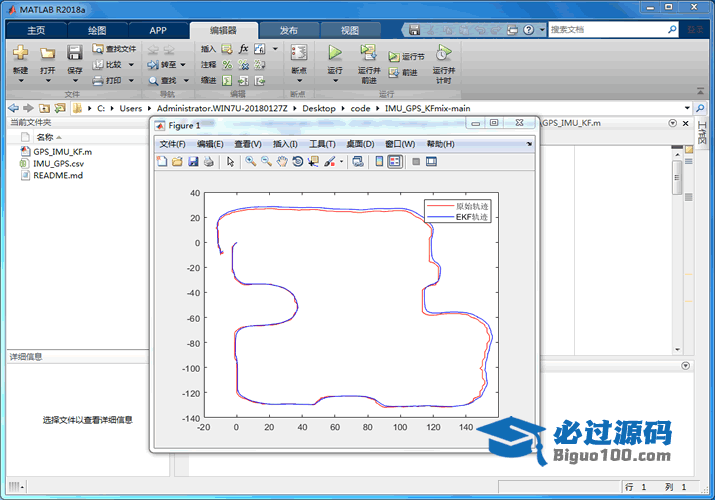Open the Print (打印) dropdown arrow
The width and height of the screenshot is (715, 500).
(x=130, y=80)
